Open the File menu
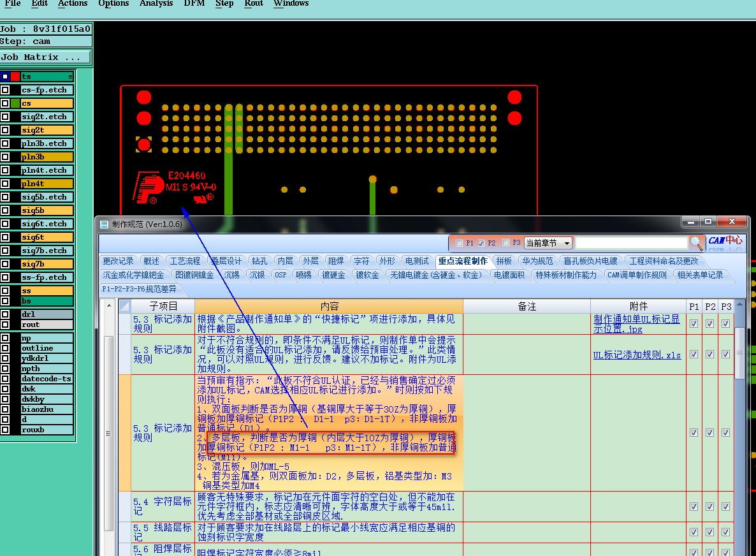Viewport: 756px width, 556px height. tap(13, 3)
